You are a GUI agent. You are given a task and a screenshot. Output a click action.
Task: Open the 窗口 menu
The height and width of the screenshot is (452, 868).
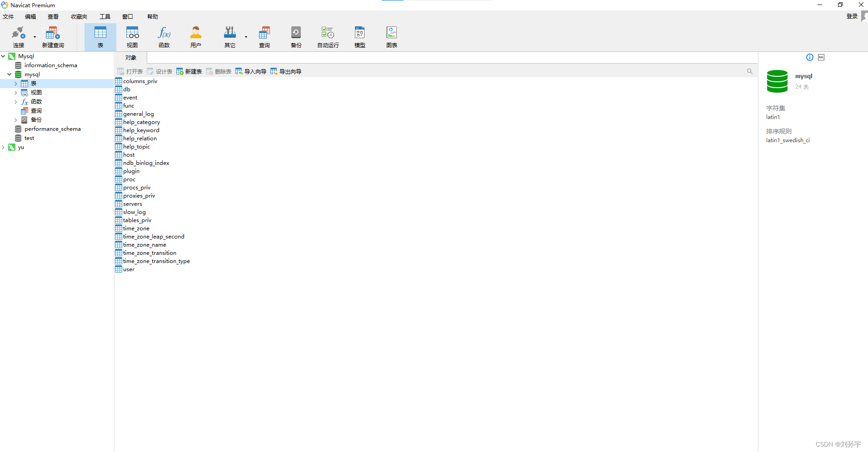pyautogui.click(x=128, y=17)
